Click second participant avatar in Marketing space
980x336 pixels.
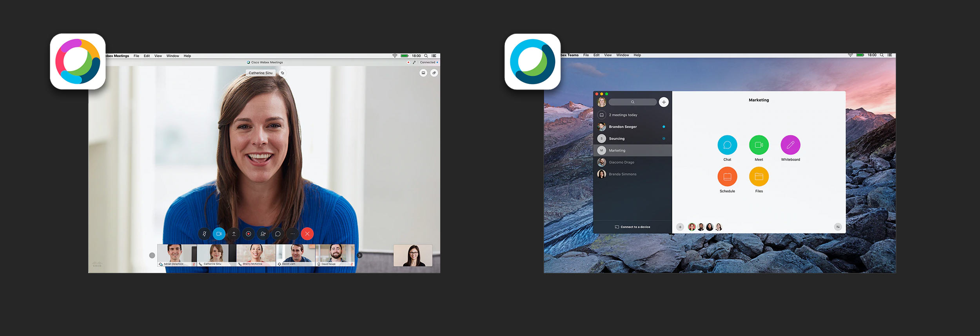tap(701, 227)
